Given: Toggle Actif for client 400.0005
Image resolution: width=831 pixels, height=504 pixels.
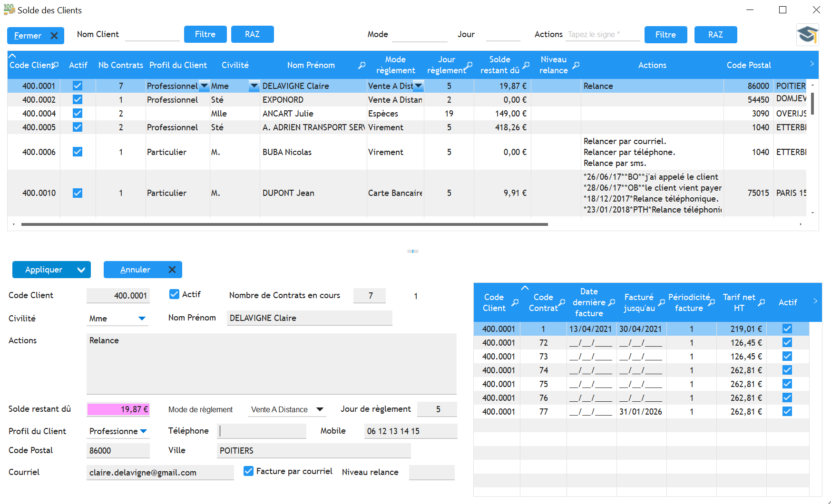Looking at the screenshot, I should point(78,127).
